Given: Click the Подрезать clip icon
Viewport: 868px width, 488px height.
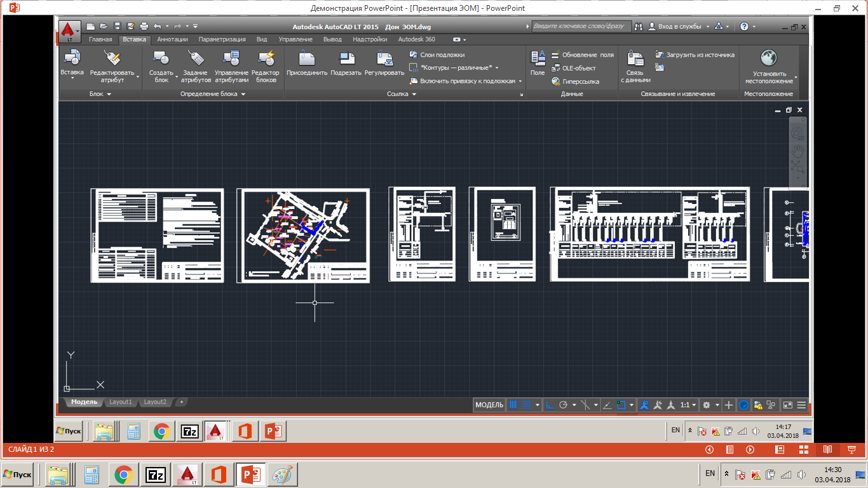Looking at the screenshot, I should tap(346, 59).
